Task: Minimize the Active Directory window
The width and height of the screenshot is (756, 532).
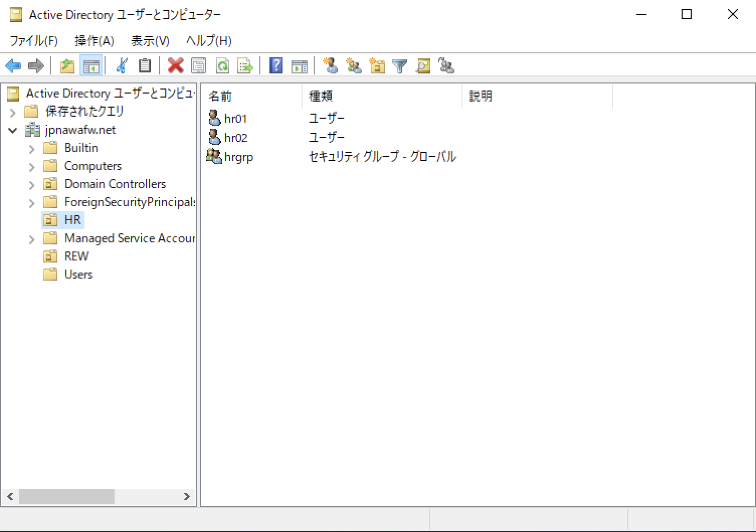Action: click(x=641, y=15)
